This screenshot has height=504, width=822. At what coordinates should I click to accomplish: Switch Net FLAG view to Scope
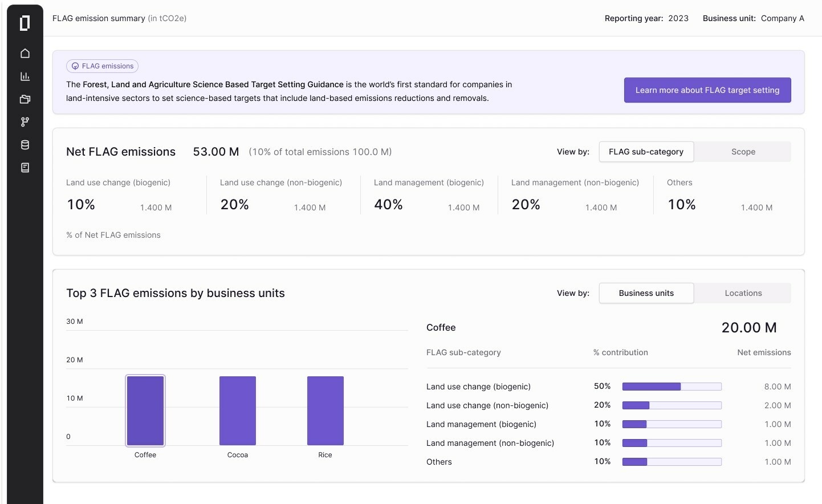pos(743,152)
